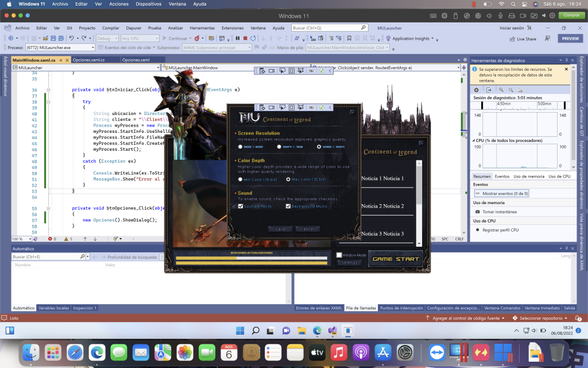Viewport: 588px width, 368px height.
Task: Open the MULauncher project scope dropdown in editor
Action: point(86,68)
